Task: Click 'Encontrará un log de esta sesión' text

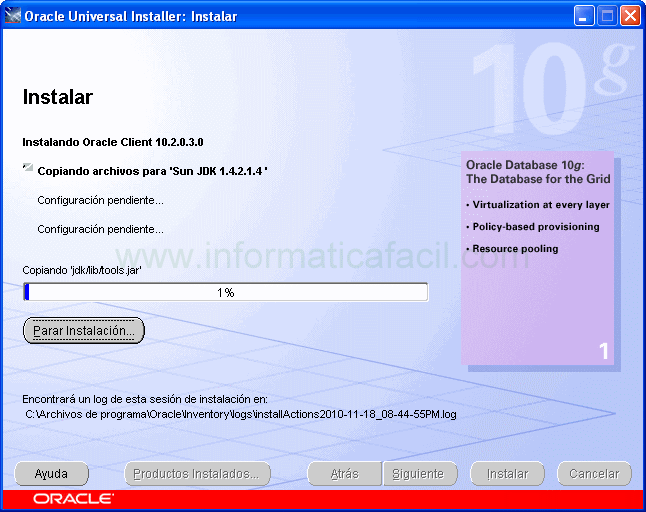Action: coord(145,399)
